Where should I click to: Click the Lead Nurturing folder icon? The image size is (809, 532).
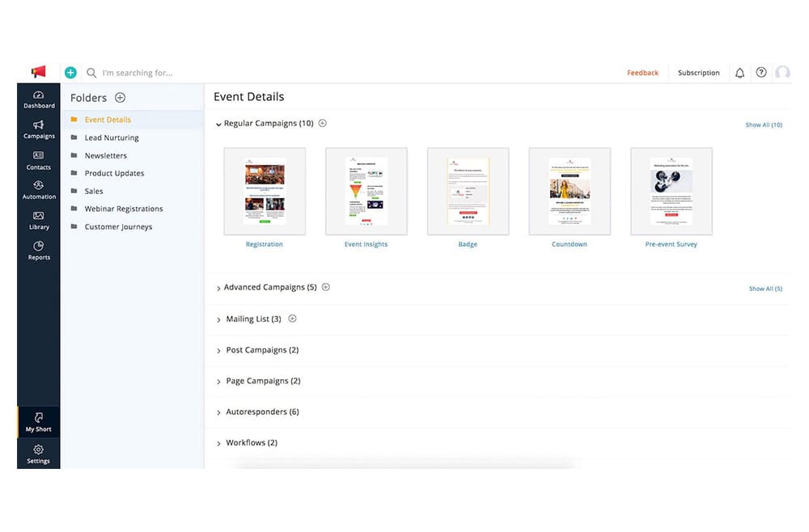pyautogui.click(x=74, y=137)
